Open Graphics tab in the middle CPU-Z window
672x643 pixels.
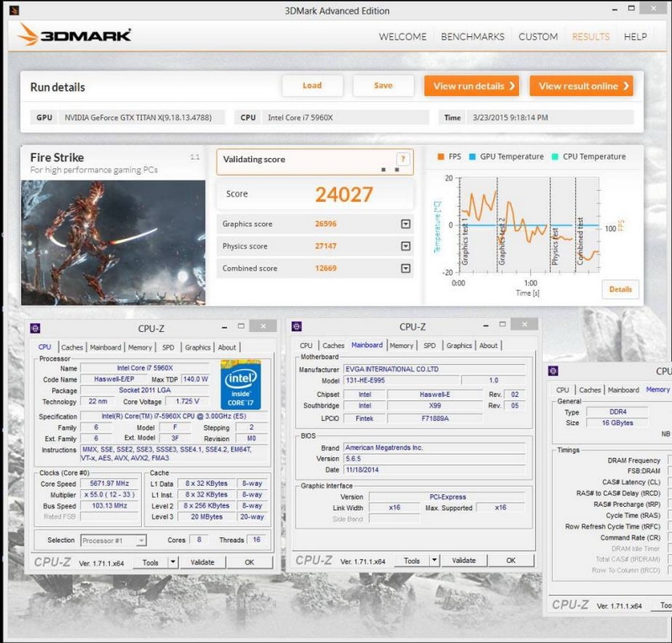coord(459,345)
